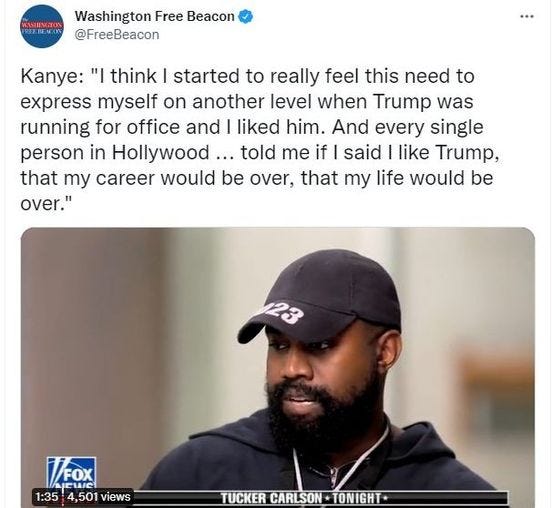Image resolution: width=552 pixels, height=508 pixels.
Task: Click the 1:35 video duration label
Action: pos(46,497)
